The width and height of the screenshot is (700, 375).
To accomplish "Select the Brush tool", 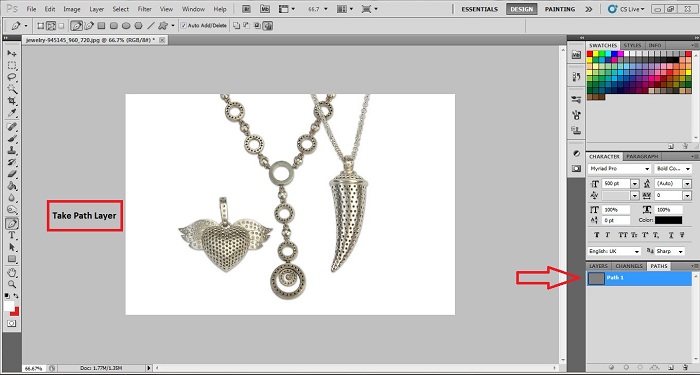I will (x=12, y=139).
